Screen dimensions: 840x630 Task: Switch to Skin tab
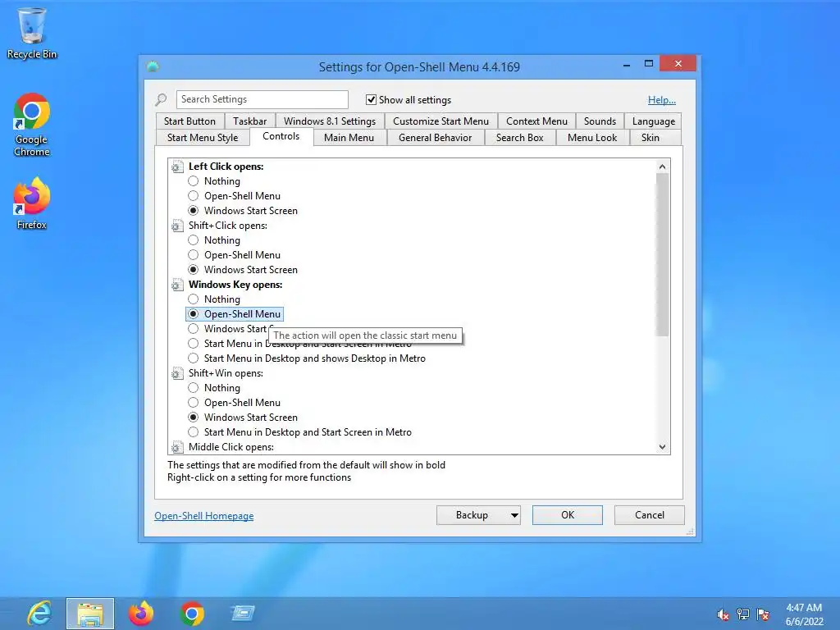pyautogui.click(x=651, y=138)
